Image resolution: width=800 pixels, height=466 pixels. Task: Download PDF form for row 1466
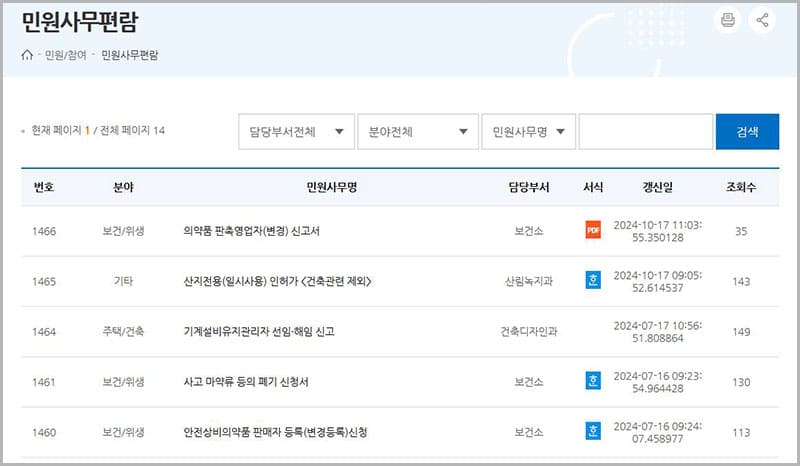click(593, 231)
